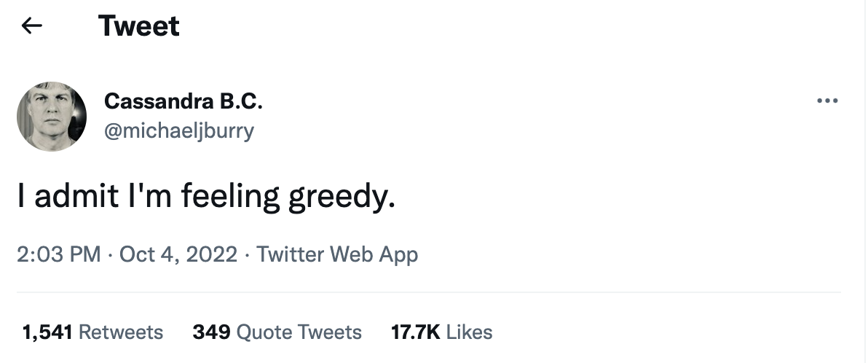
Task: Show the Likes label list
Action: (469, 332)
